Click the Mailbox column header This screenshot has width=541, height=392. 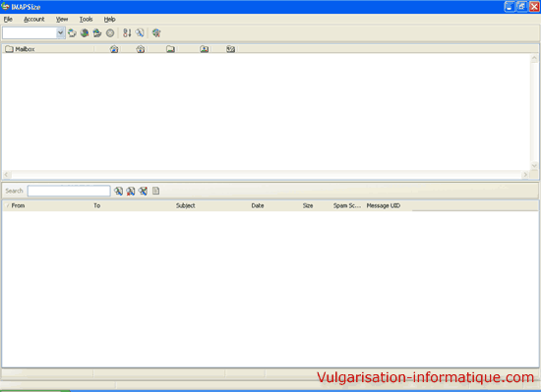(48, 49)
